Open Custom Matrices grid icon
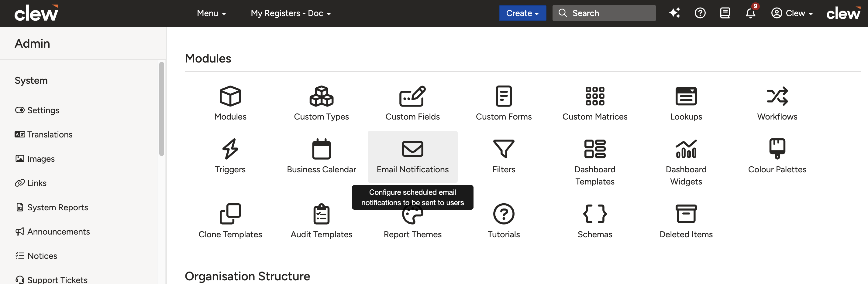Image resolution: width=868 pixels, height=284 pixels. (x=595, y=96)
